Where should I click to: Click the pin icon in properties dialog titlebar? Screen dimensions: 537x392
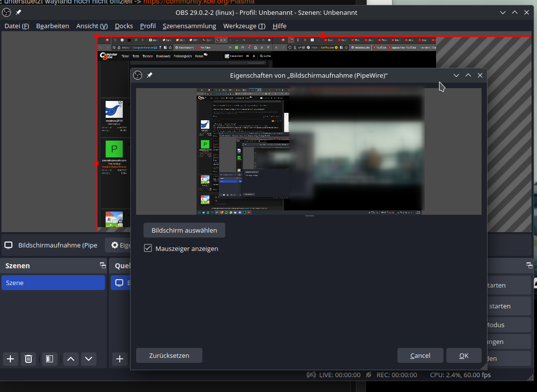149,75
